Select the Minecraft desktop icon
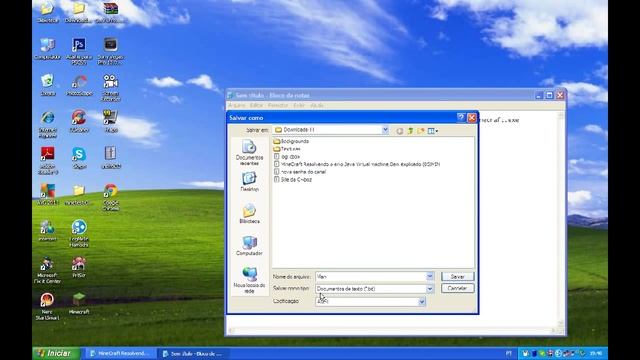Screen dimensions: 640x360 click(x=79, y=303)
